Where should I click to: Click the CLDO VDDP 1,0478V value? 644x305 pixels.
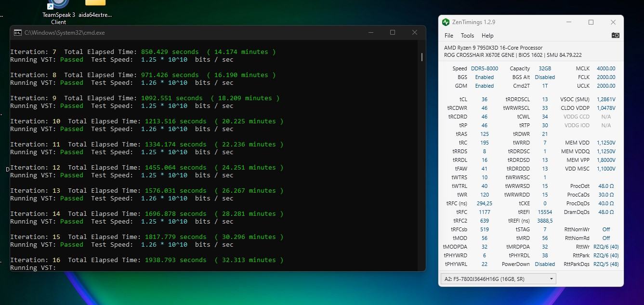(606, 108)
